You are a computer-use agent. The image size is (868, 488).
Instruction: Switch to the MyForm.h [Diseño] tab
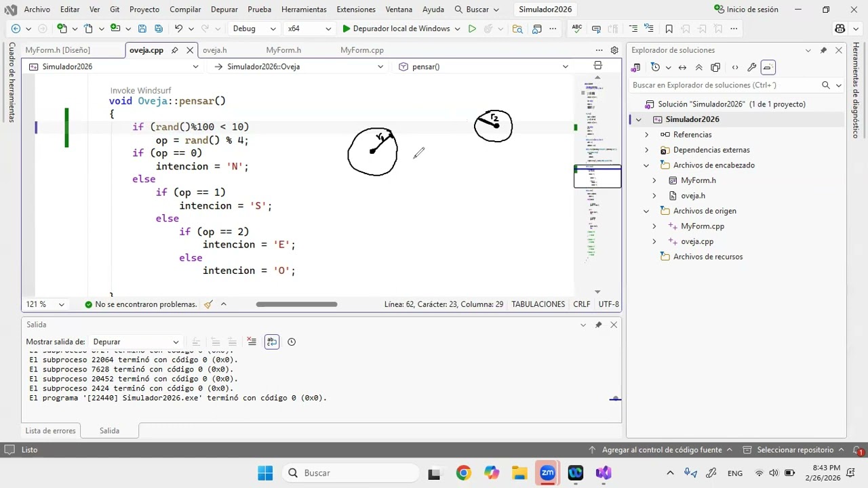58,50
